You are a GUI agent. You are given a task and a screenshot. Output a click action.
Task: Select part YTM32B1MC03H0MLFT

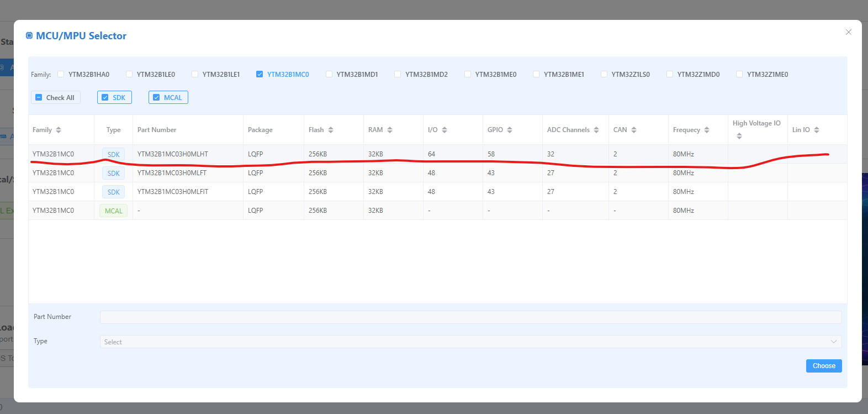(172, 173)
